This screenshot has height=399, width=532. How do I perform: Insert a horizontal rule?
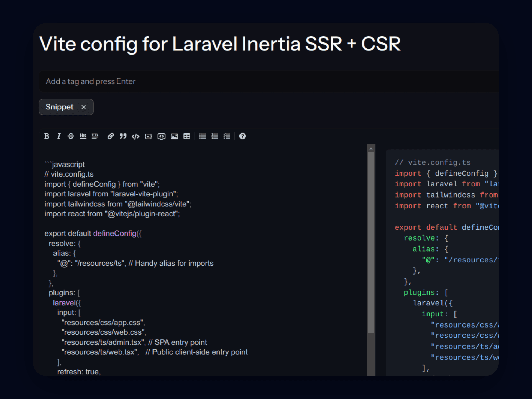pos(83,136)
